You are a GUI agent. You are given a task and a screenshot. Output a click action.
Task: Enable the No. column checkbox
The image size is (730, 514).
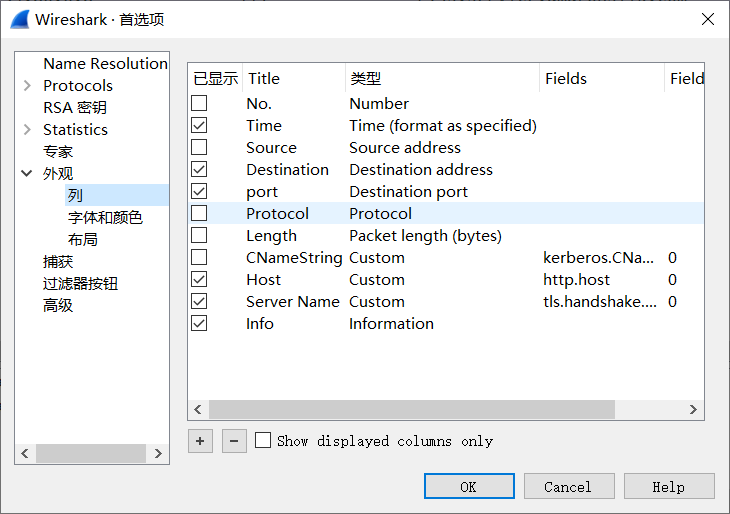[199, 103]
